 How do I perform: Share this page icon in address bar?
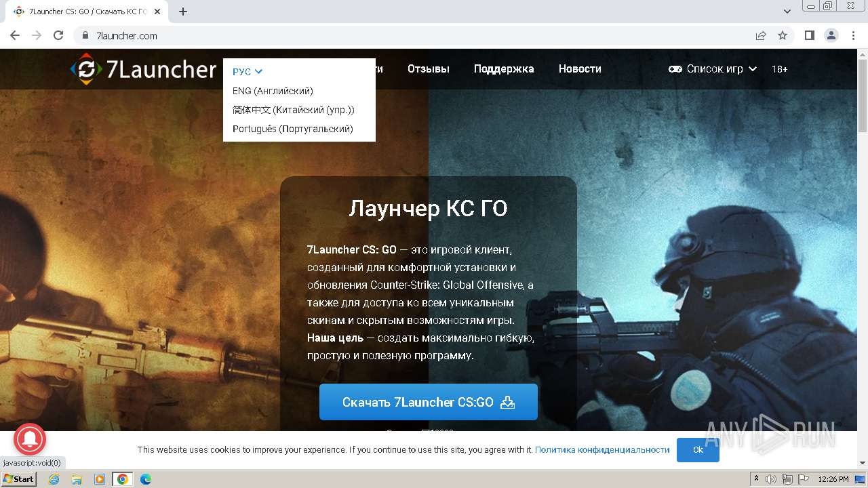coord(761,35)
